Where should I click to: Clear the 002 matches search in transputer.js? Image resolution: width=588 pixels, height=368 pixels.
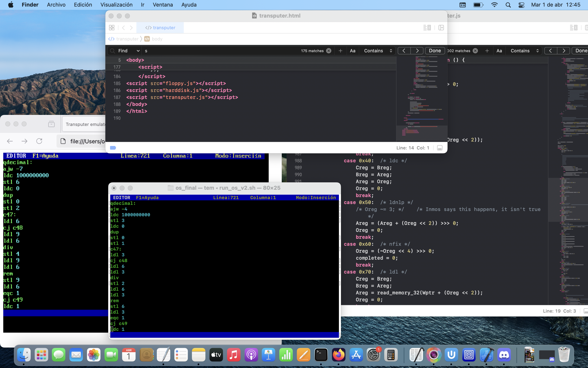(x=476, y=51)
